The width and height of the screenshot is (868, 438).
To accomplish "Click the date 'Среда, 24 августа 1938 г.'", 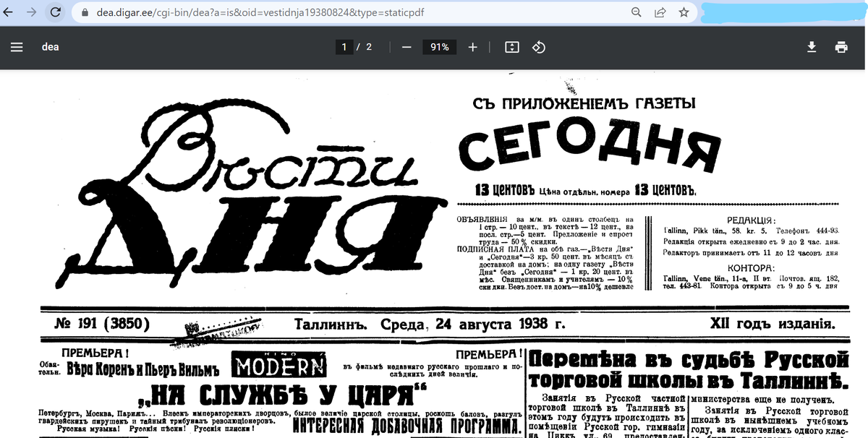I will (x=472, y=324).
